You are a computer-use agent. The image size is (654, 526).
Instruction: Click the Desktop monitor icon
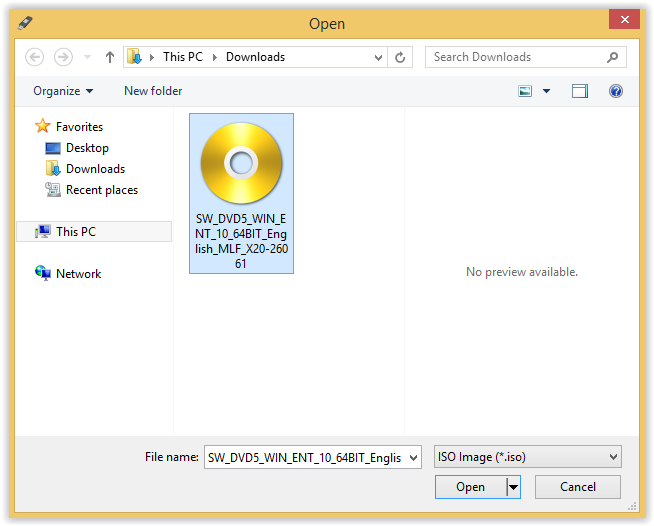(x=53, y=148)
